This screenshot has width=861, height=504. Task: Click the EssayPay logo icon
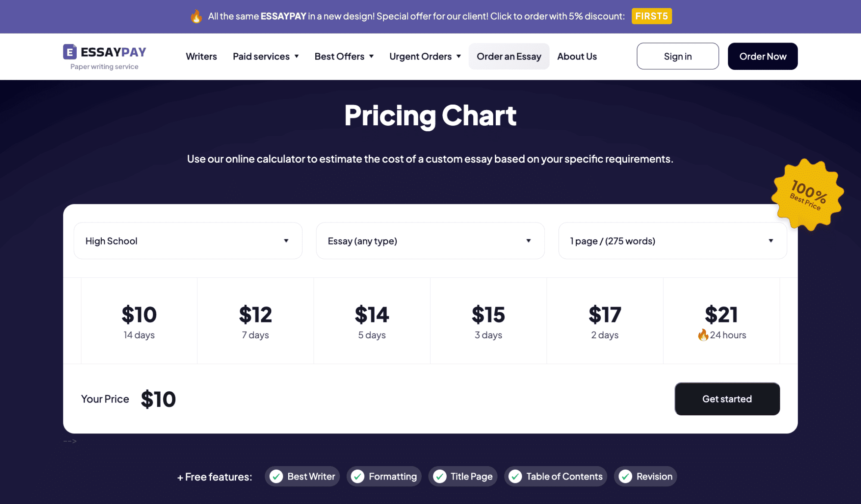(x=70, y=52)
